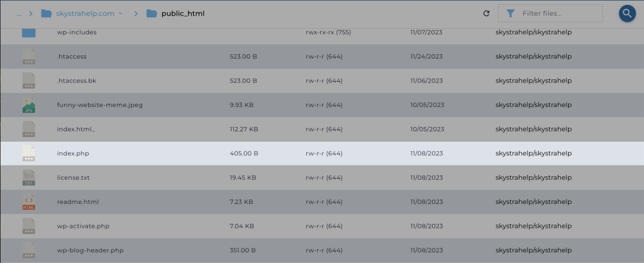Click the blue search magnifier button

(626, 13)
